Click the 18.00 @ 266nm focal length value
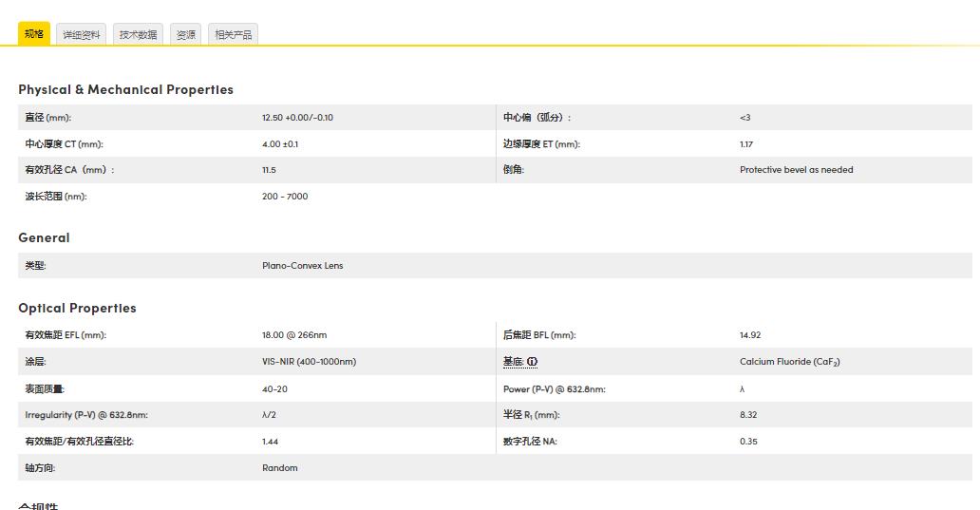The height and width of the screenshot is (510, 980). coord(294,335)
